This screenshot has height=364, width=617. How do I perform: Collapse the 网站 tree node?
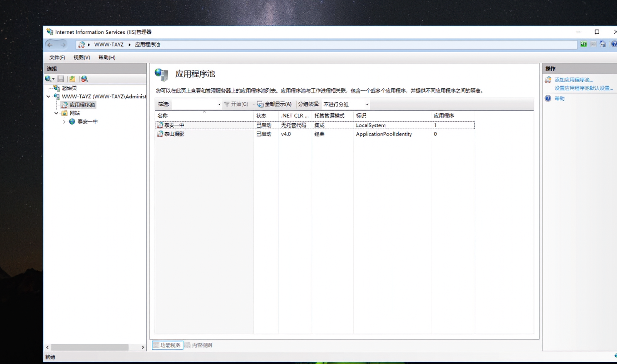pyautogui.click(x=56, y=113)
